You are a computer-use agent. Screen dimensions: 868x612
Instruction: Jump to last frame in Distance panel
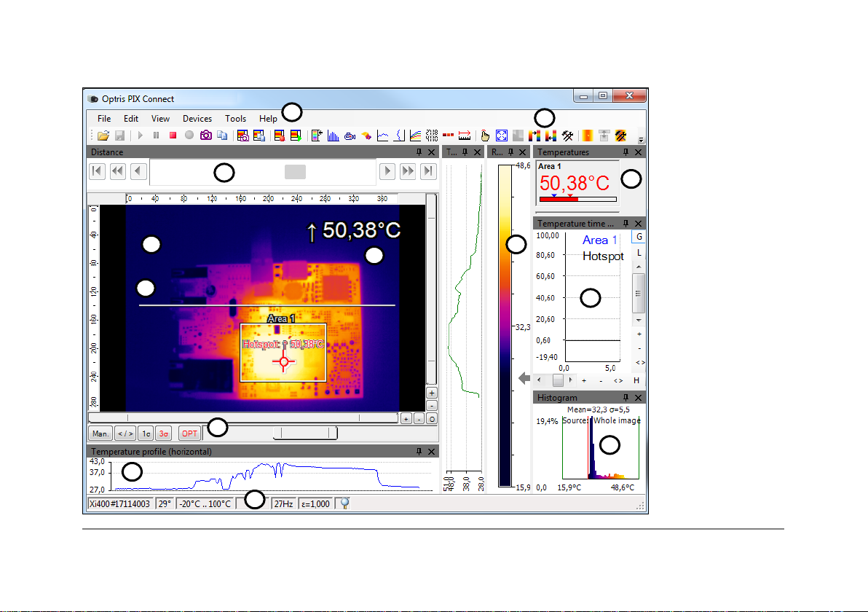[428, 171]
